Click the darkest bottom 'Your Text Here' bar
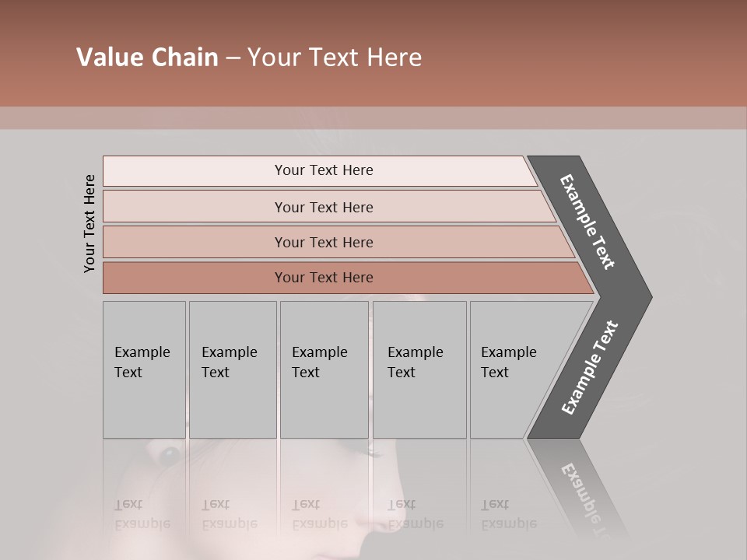This screenshot has height=560, width=747. point(348,278)
